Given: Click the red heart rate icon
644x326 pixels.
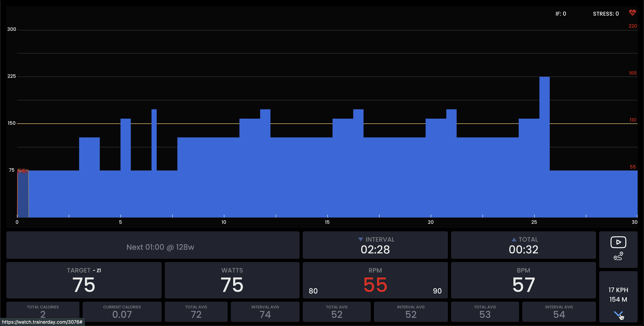Looking at the screenshot, I should point(632,12).
